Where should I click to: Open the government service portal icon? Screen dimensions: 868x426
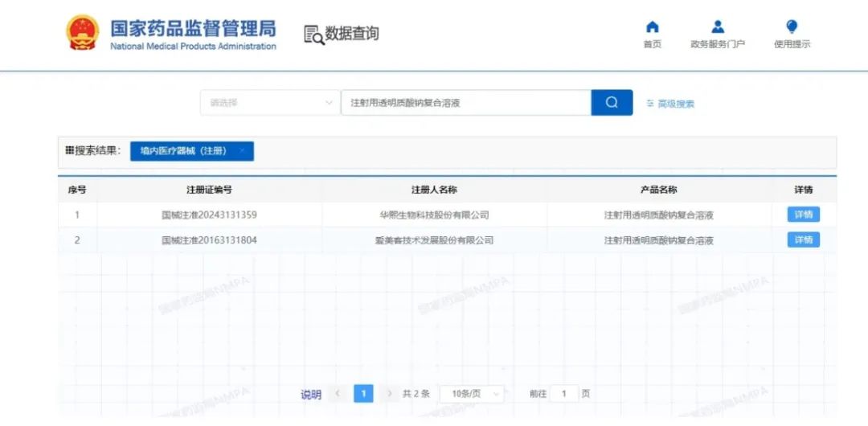point(718,27)
